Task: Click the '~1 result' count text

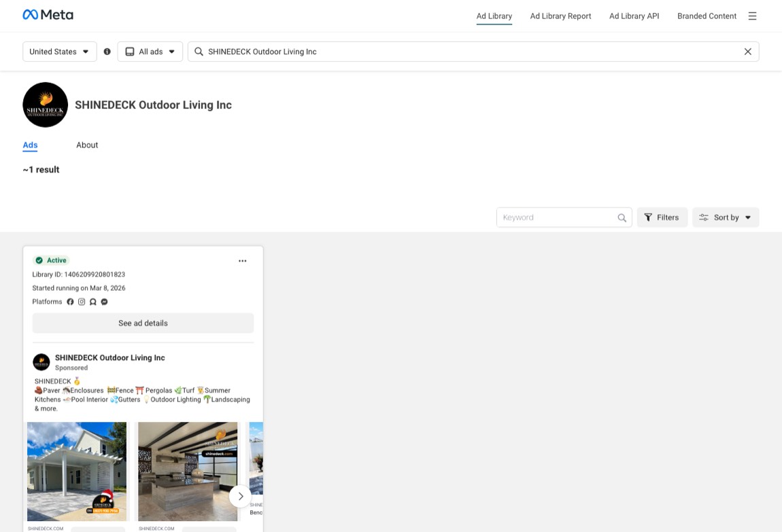Action: (41, 169)
